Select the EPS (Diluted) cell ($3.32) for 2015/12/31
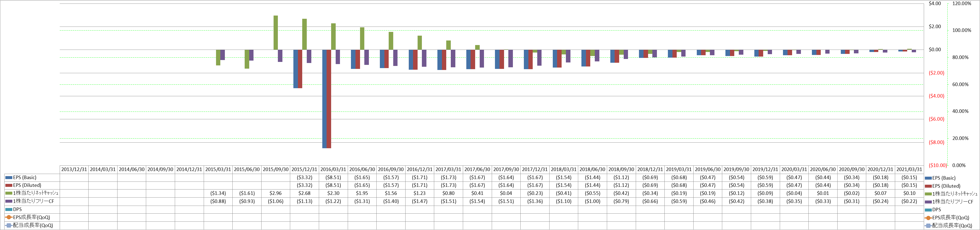Image resolution: width=980 pixels, height=230 pixels. [304, 186]
